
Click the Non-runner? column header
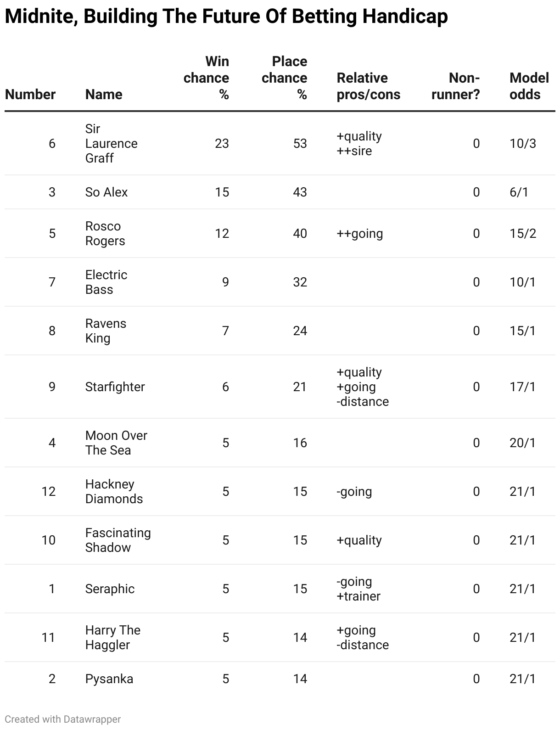point(455,86)
